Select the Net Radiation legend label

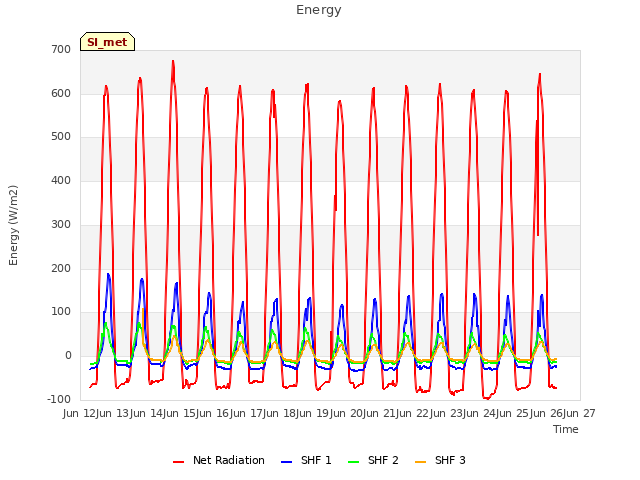pyautogui.click(x=229, y=460)
